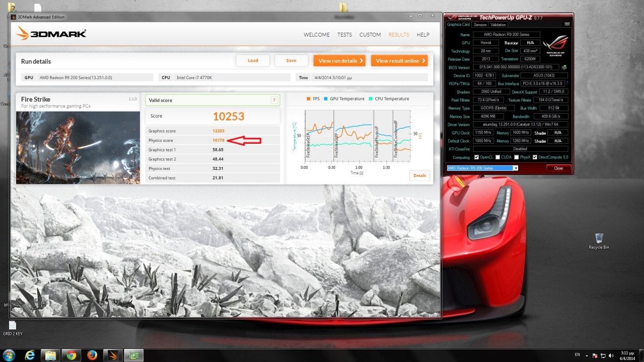Image resolution: width=644 pixels, height=362 pixels.
Task: Switch to the Graphics Card tab in GPU-Z
Action: [458, 24]
